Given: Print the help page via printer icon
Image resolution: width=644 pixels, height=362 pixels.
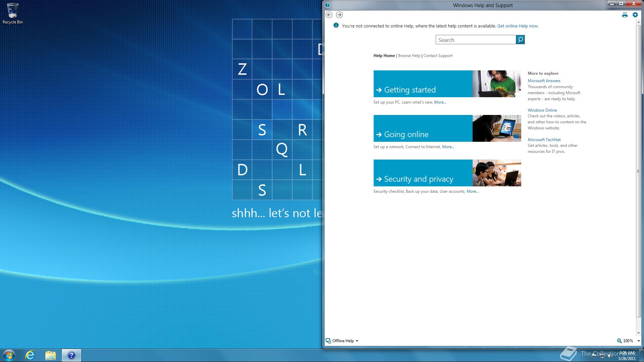Looking at the screenshot, I should coord(625,15).
